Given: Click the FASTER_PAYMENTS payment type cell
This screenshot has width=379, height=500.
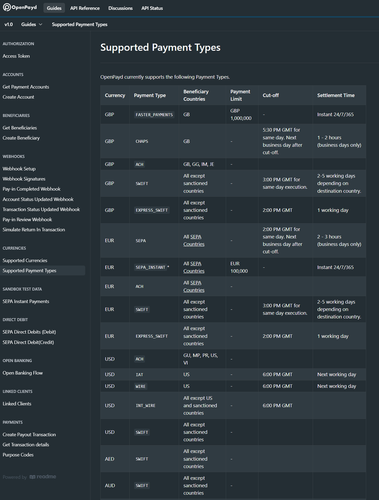Looking at the screenshot, I should [x=154, y=115].
